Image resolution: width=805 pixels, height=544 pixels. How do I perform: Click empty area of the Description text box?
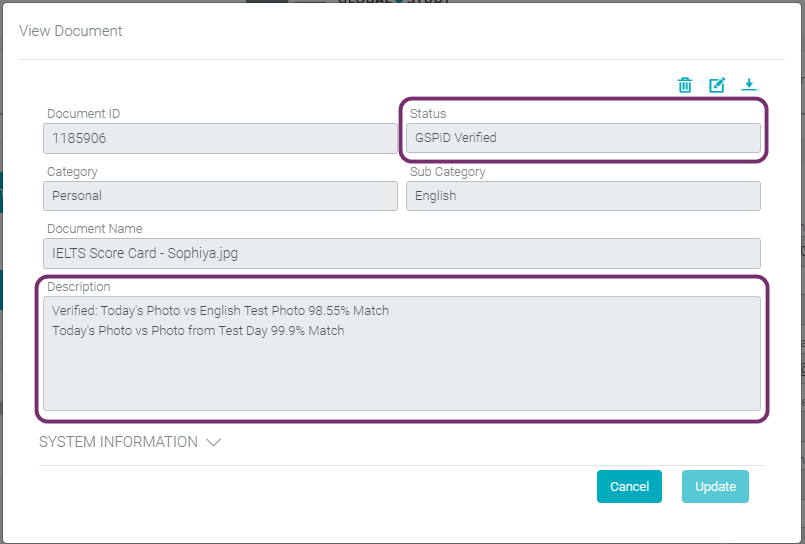click(x=401, y=377)
